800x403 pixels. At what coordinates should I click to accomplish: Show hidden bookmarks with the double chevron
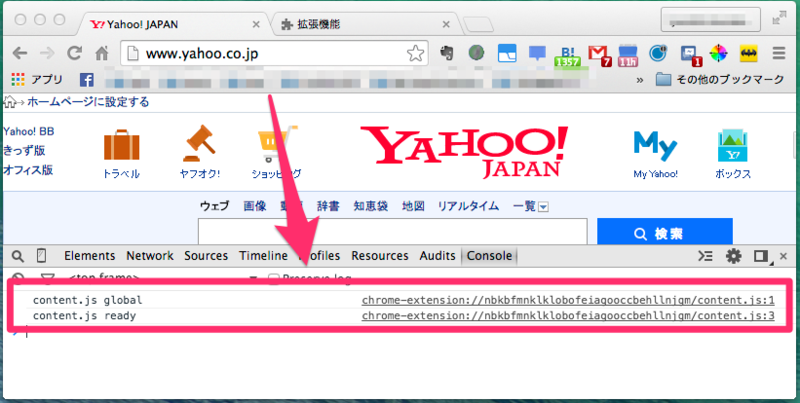click(x=640, y=80)
